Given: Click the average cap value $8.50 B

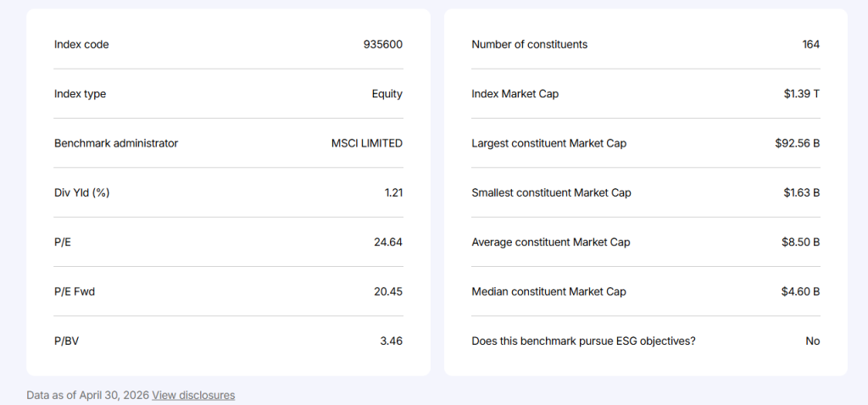Looking at the screenshot, I should click(801, 242).
